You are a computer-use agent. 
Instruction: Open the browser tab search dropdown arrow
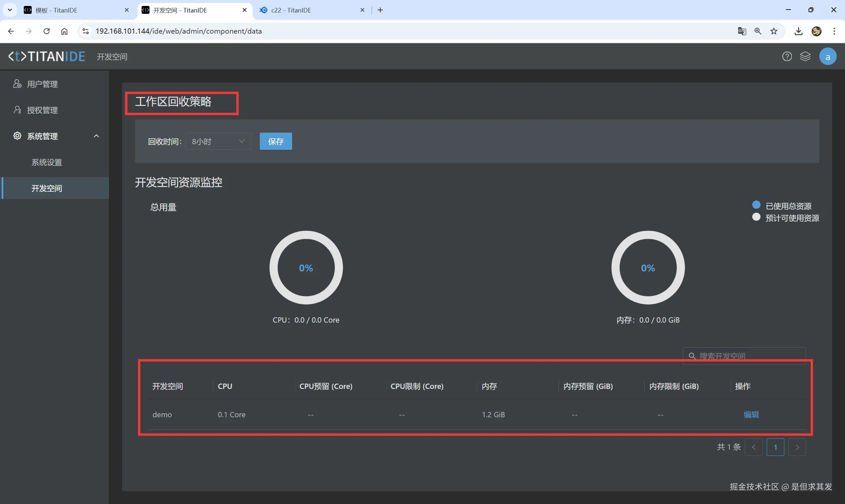[x=10, y=10]
